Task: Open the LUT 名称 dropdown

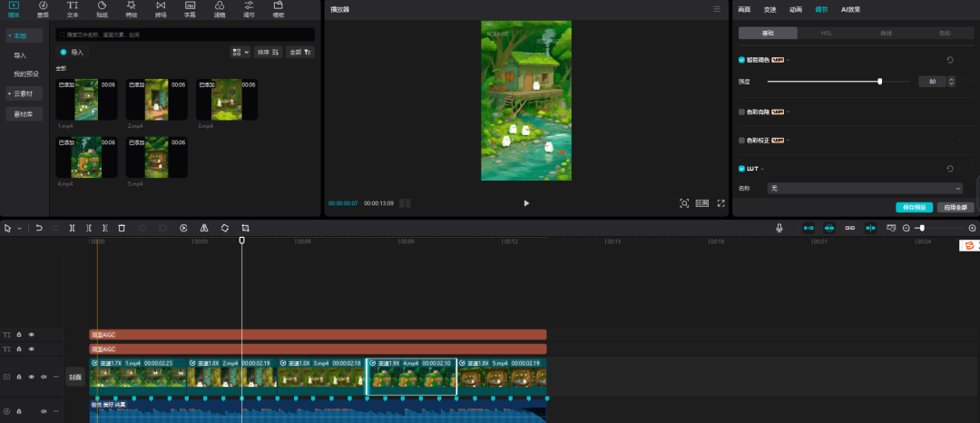Action: point(866,188)
